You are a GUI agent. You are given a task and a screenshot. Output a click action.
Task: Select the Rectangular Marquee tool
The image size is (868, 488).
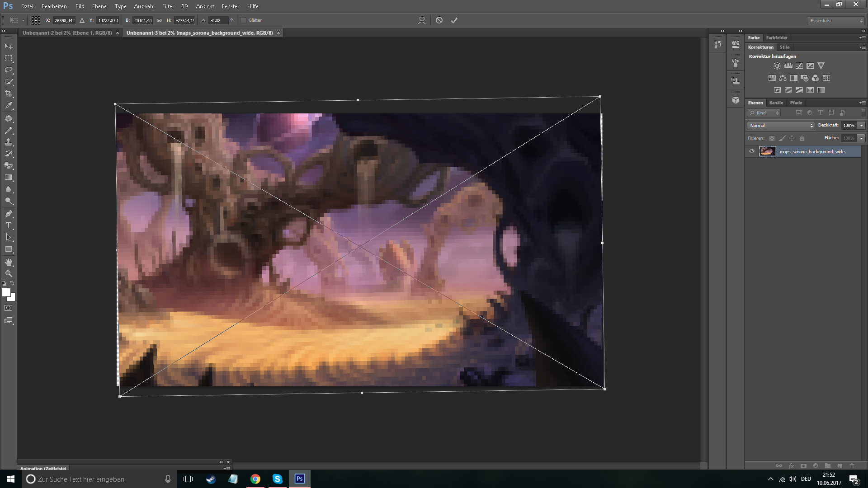(x=9, y=58)
